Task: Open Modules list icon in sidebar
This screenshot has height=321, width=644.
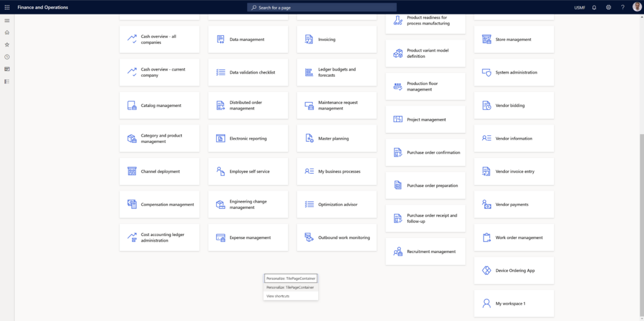Action: point(7,81)
